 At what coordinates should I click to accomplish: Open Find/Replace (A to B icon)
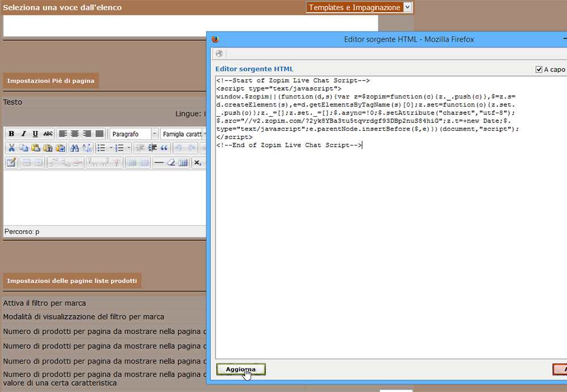point(87,148)
